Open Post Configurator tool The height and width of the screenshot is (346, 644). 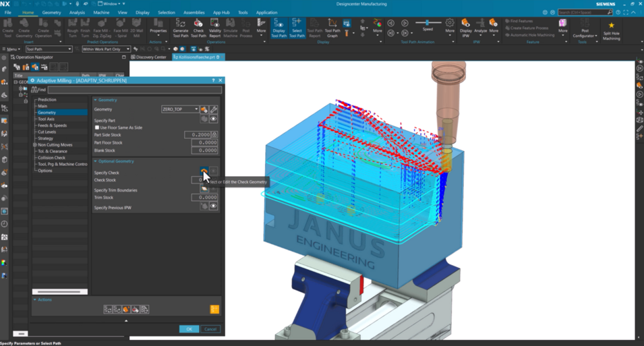(x=585, y=28)
